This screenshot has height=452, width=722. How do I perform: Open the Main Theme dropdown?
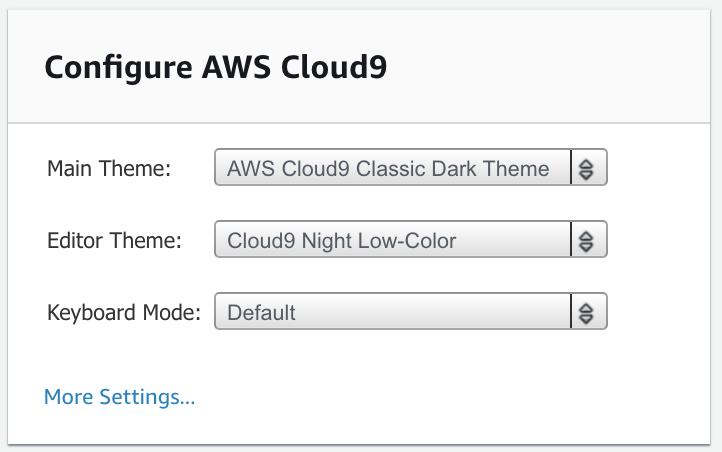[x=411, y=167]
